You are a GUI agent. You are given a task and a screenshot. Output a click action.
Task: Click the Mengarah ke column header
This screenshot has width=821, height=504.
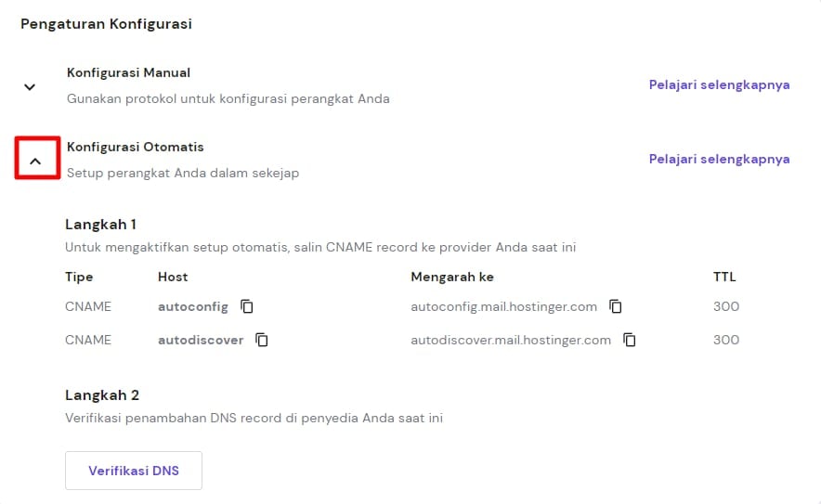pyautogui.click(x=452, y=277)
